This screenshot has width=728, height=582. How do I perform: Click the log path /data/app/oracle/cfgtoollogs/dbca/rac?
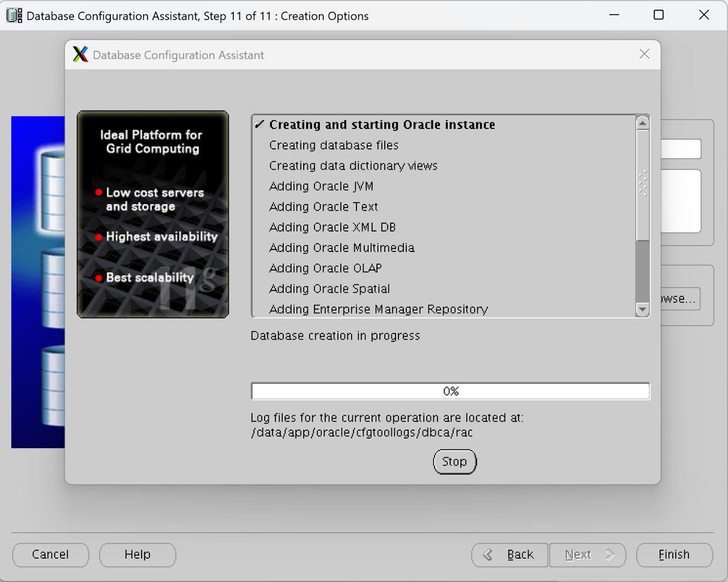coord(361,432)
